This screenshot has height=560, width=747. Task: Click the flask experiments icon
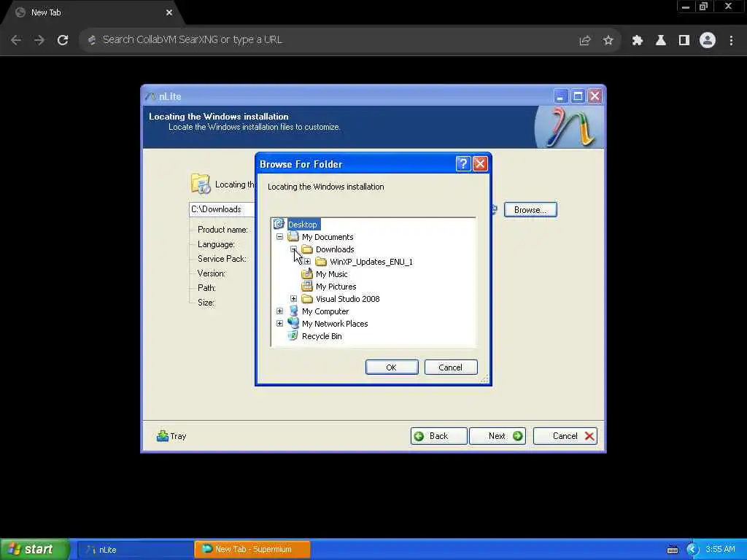click(661, 41)
